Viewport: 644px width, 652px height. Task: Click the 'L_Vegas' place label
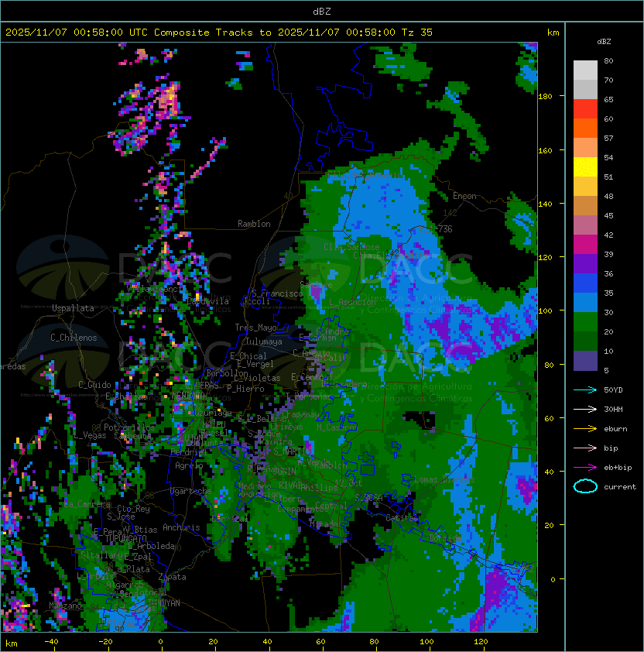90,435
